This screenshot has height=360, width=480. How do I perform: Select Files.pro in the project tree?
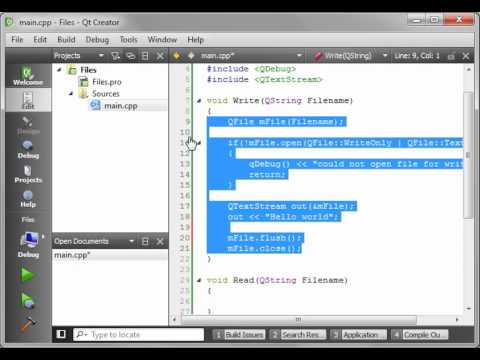pyautogui.click(x=107, y=82)
